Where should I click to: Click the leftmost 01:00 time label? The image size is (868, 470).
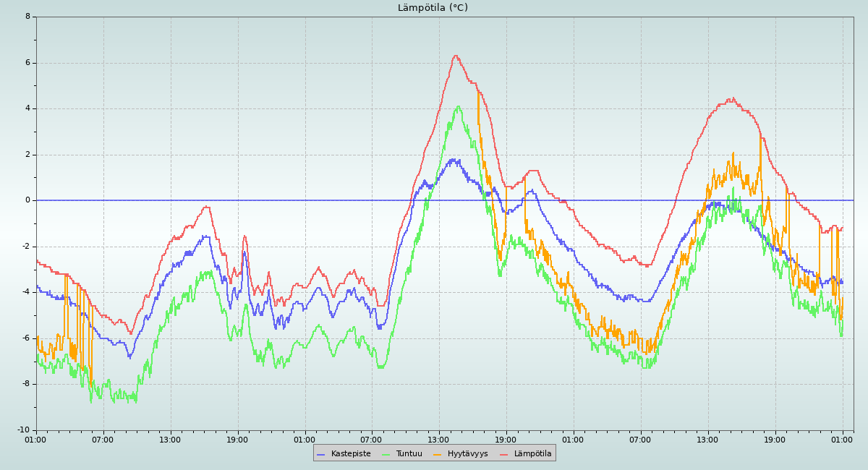click(36, 439)
